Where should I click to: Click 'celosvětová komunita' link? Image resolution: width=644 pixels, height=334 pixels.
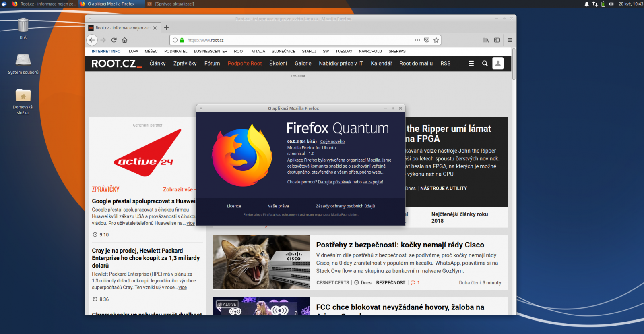[x=308, y=166]
